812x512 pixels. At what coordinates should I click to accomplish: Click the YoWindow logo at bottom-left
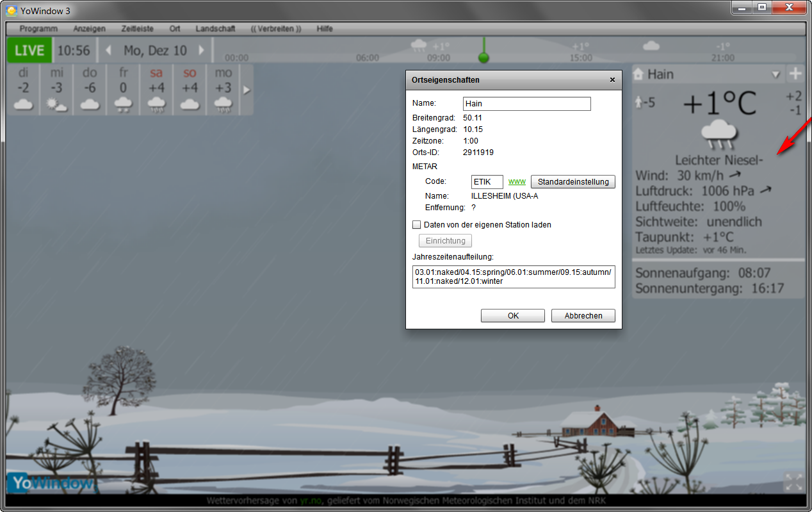(50, 483)
